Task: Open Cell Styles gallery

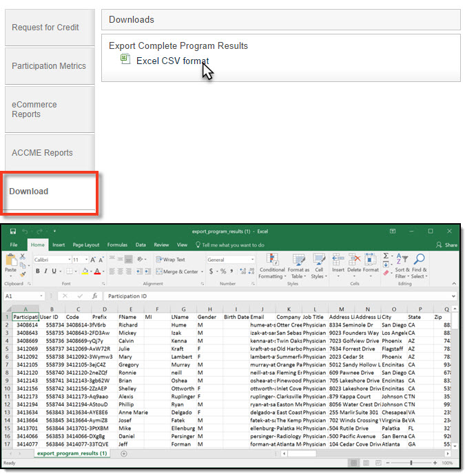Action: coord(319,266)
